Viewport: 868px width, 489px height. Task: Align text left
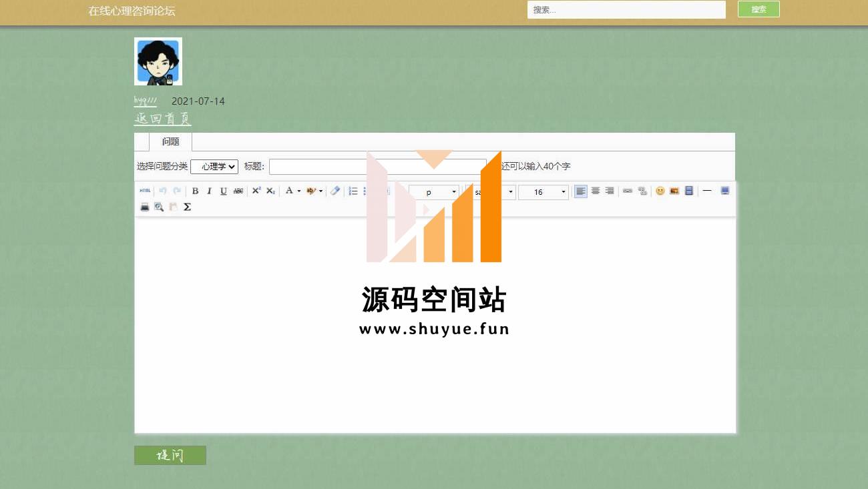coord(581,191)
